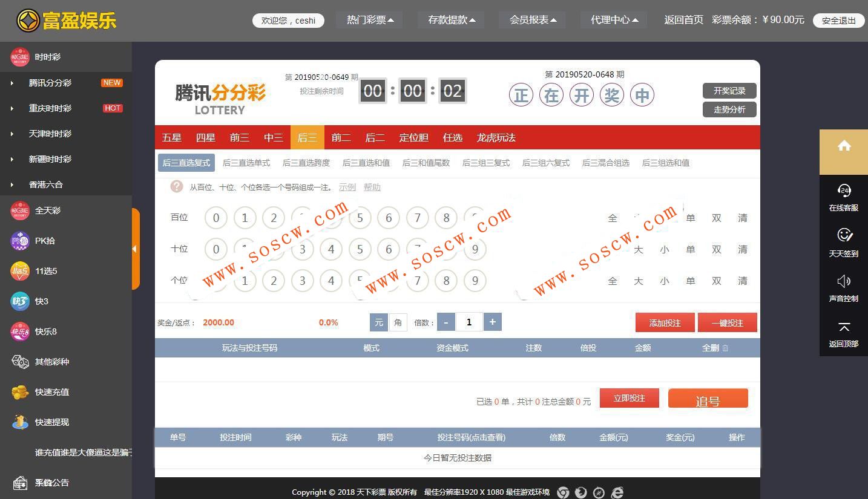Viewport: 868px width, 499px height.
Task: Click the home icon on right panel
Action: click(844, 146)
